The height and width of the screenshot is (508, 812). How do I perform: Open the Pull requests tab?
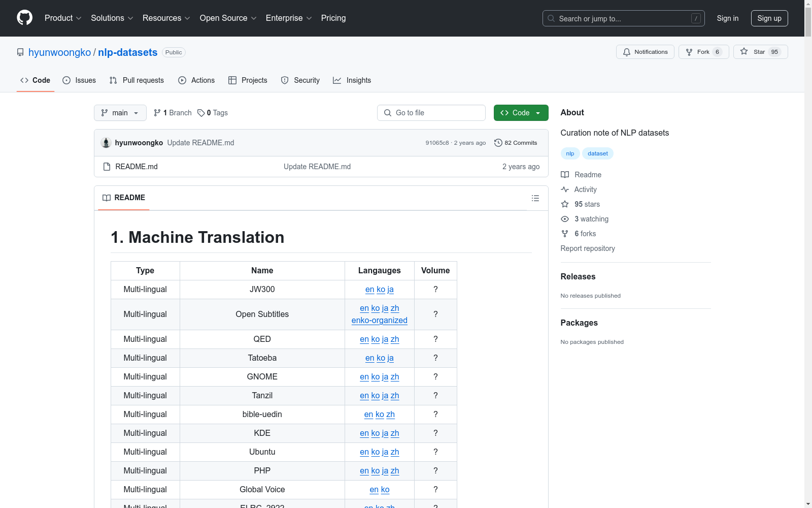137,80
